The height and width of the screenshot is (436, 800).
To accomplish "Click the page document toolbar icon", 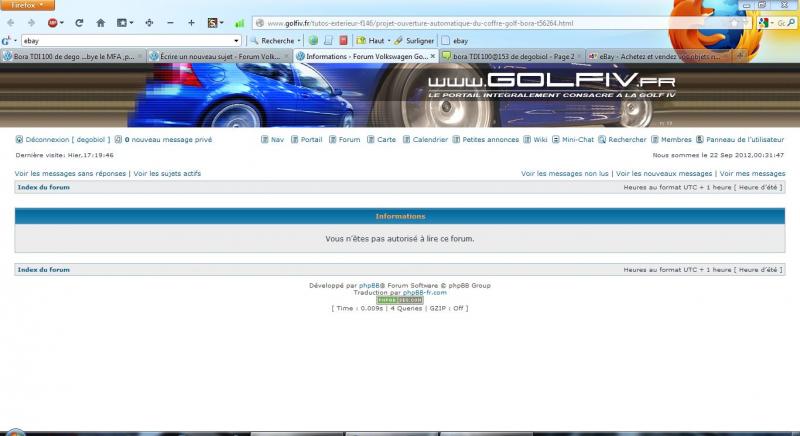I will coord(329,41).
